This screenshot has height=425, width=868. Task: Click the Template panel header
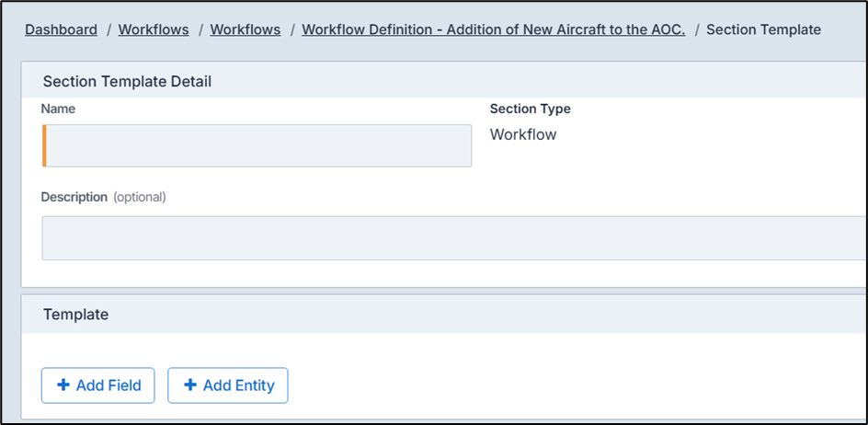pos(75,314)
